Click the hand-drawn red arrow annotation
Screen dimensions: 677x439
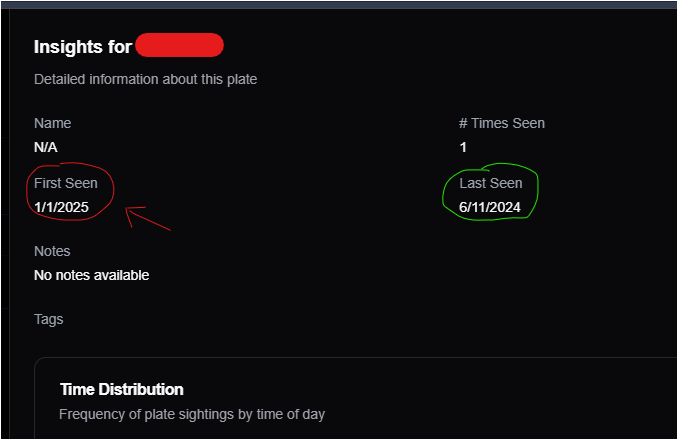pyautogui.click(x=148, y=218)
